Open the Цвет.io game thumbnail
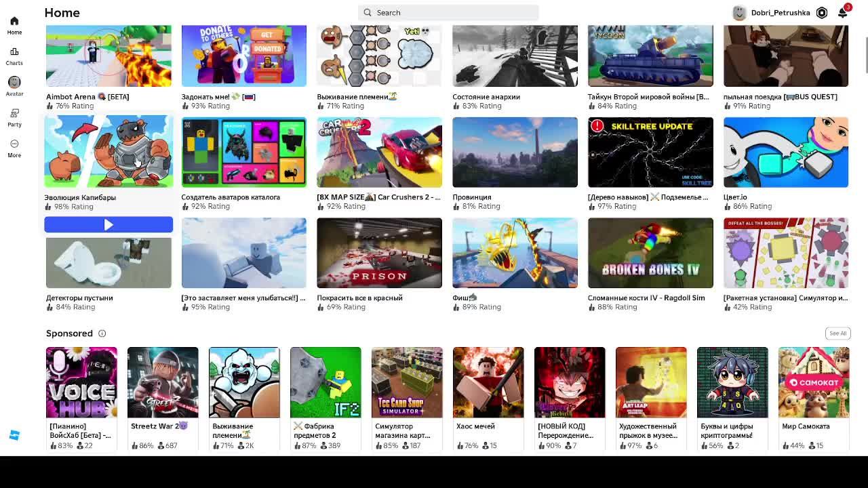 click(x=786, y=152)
